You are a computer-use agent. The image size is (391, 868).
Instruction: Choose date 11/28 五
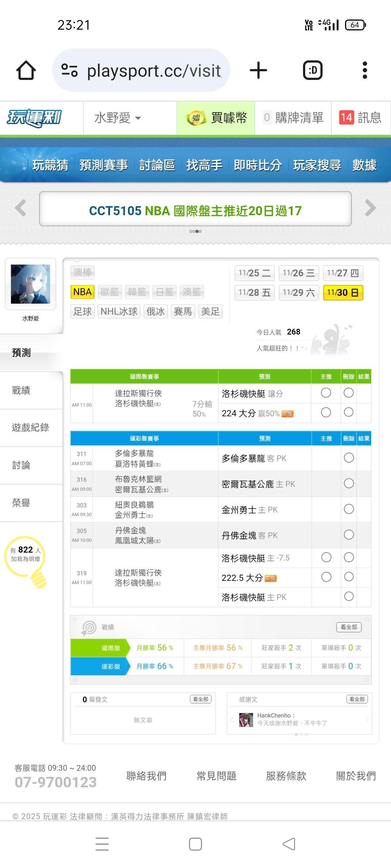point(255,293)
